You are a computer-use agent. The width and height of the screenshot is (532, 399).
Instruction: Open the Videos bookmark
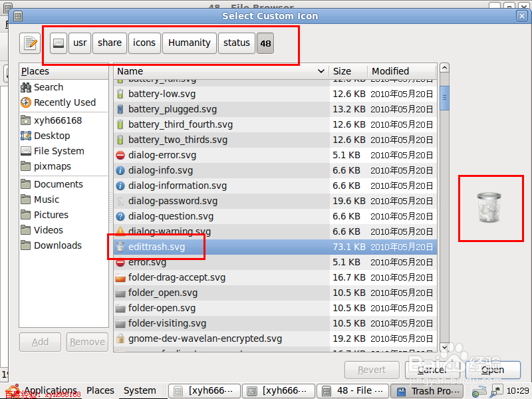[x=64, y=230]
